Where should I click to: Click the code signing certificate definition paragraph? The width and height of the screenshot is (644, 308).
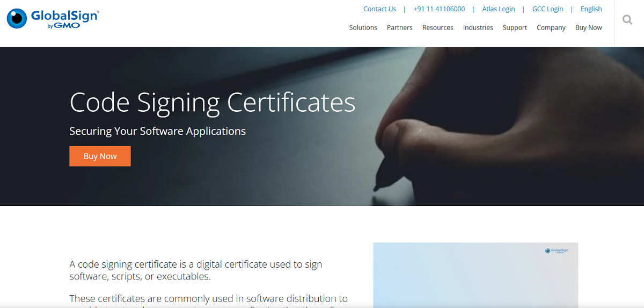click(x=195, y=270)
